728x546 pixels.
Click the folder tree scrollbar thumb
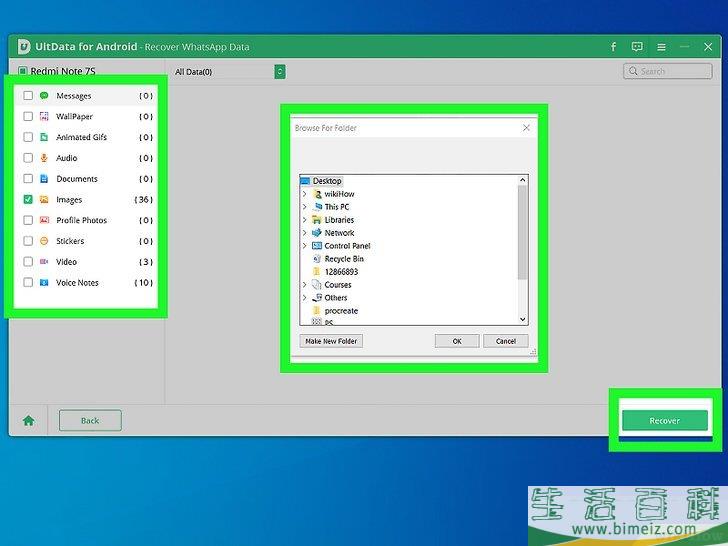pyautogui.click(x=522, y=232)
